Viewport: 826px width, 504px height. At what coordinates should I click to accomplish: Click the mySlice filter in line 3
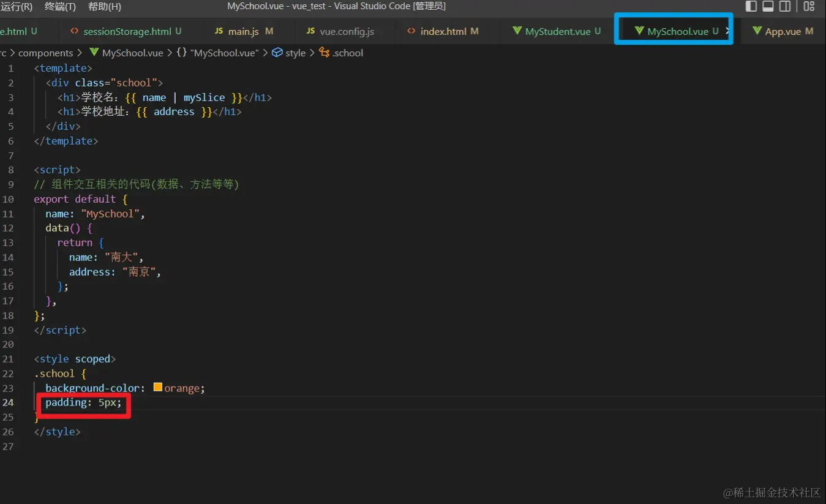[x=205, y=97]
